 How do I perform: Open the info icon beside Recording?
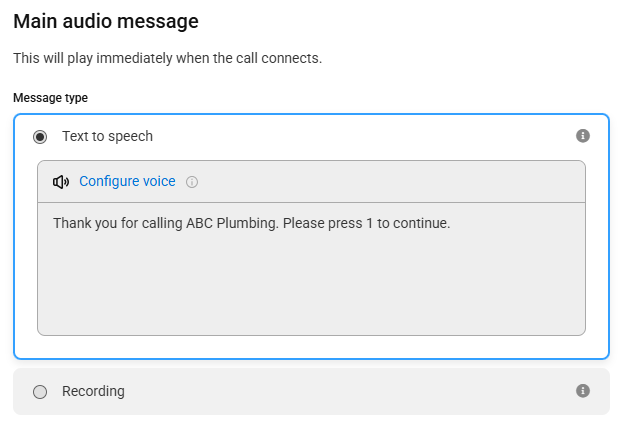582,390
